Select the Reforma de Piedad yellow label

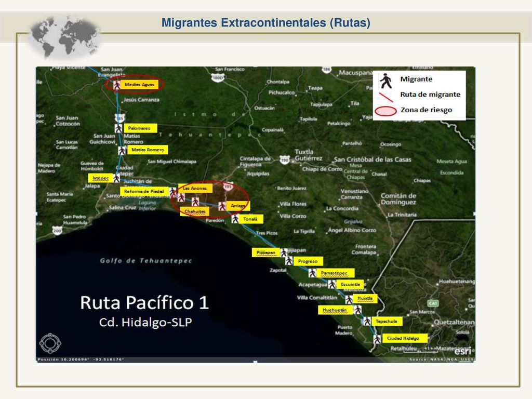(x=144, y=191)
